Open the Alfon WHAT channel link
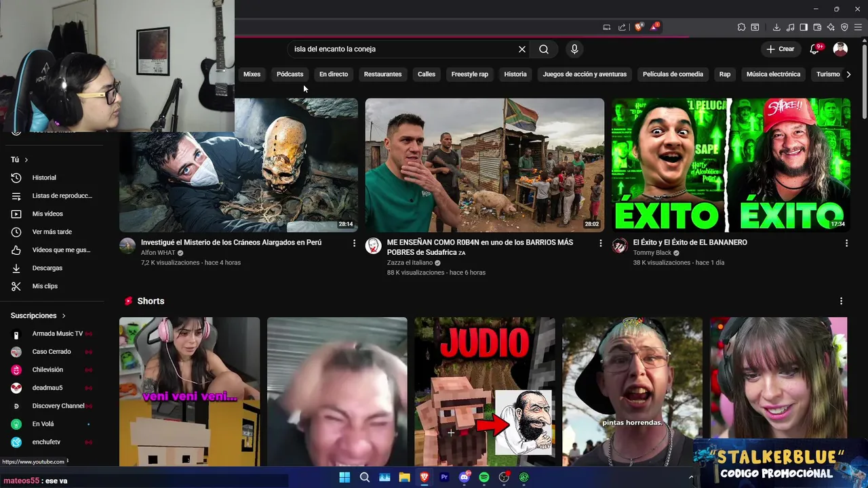Viewport: 868px width, 488px height. (x=158, y=253)
